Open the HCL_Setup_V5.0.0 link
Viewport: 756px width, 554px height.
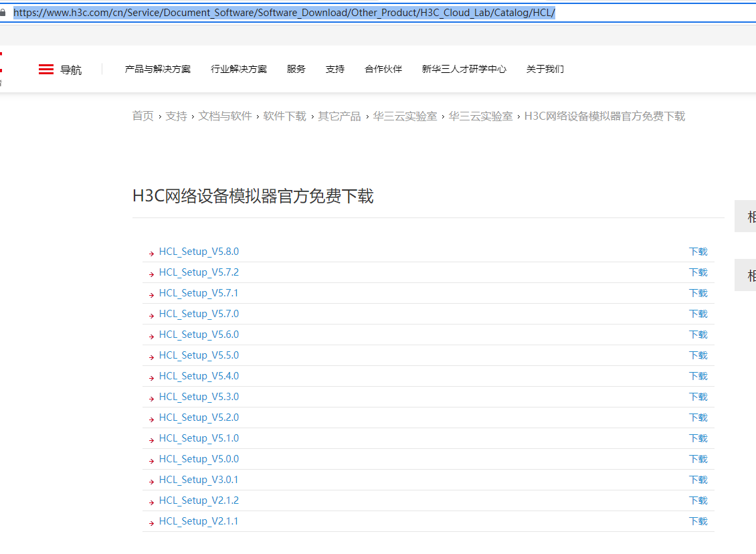(x=199, y=459)
